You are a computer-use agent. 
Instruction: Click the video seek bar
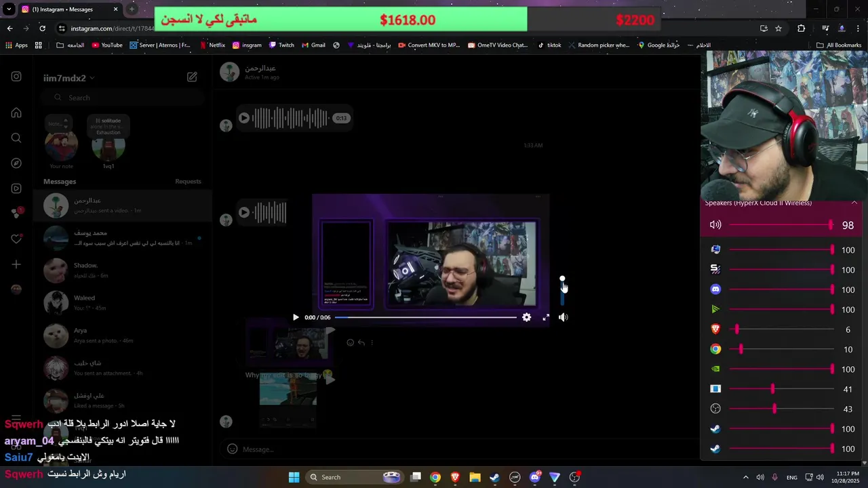pyautogui.click(x=425, y=317)
